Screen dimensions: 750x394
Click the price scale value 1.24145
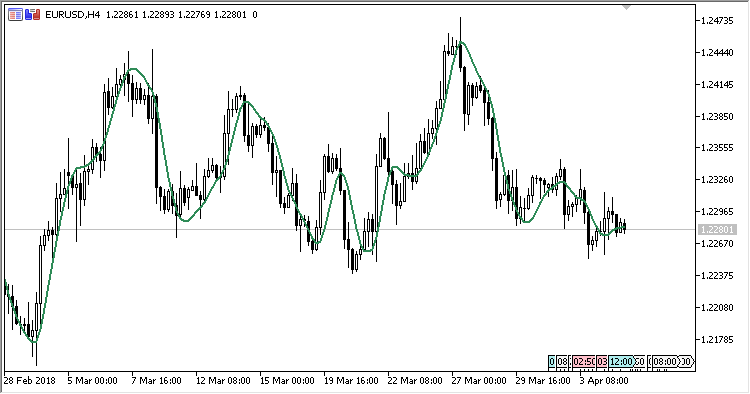717,85
